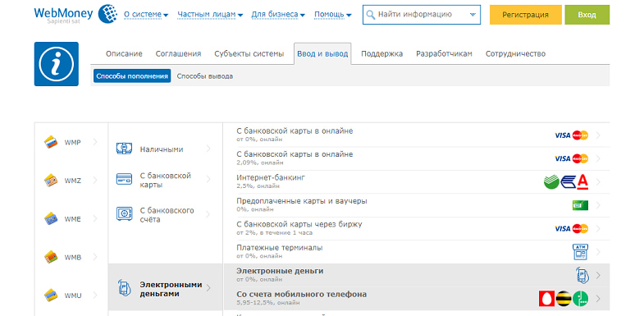The width and height of the screenshot is (644, 316).
Task: Click the chevron in Платежные терминалы row
Action: [x=598, y=251]
